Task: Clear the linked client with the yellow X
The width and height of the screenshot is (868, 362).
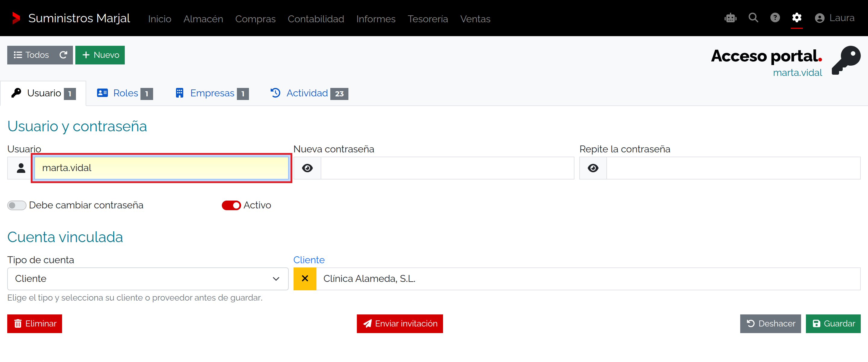Action: coord(305,279)
